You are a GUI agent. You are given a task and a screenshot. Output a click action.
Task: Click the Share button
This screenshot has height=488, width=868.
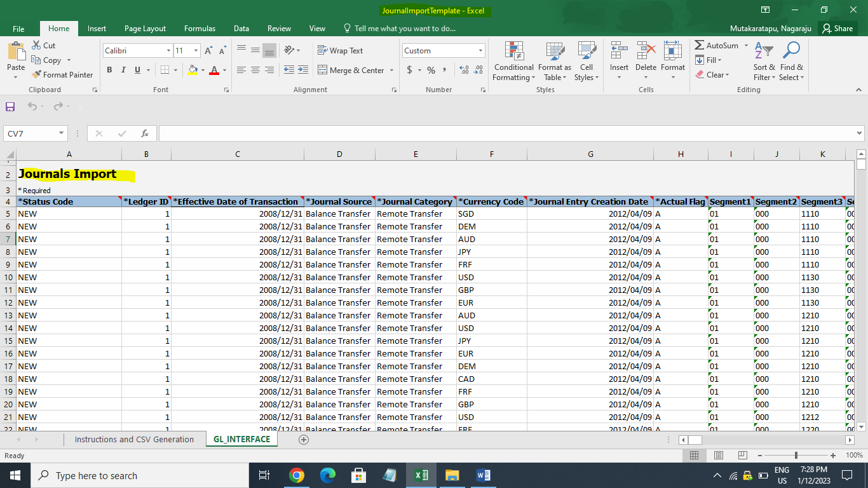point(836,28)
